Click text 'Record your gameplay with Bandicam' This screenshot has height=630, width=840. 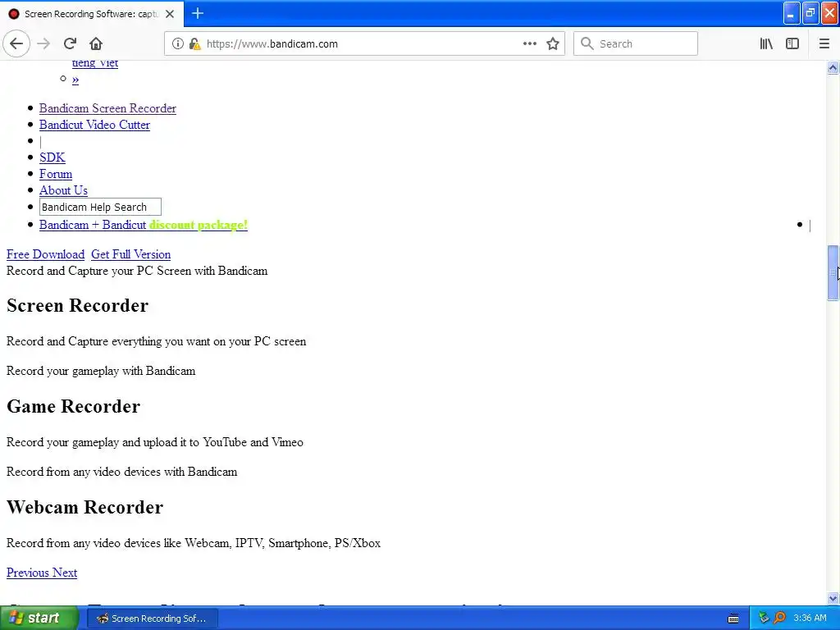tap(101, 372)
